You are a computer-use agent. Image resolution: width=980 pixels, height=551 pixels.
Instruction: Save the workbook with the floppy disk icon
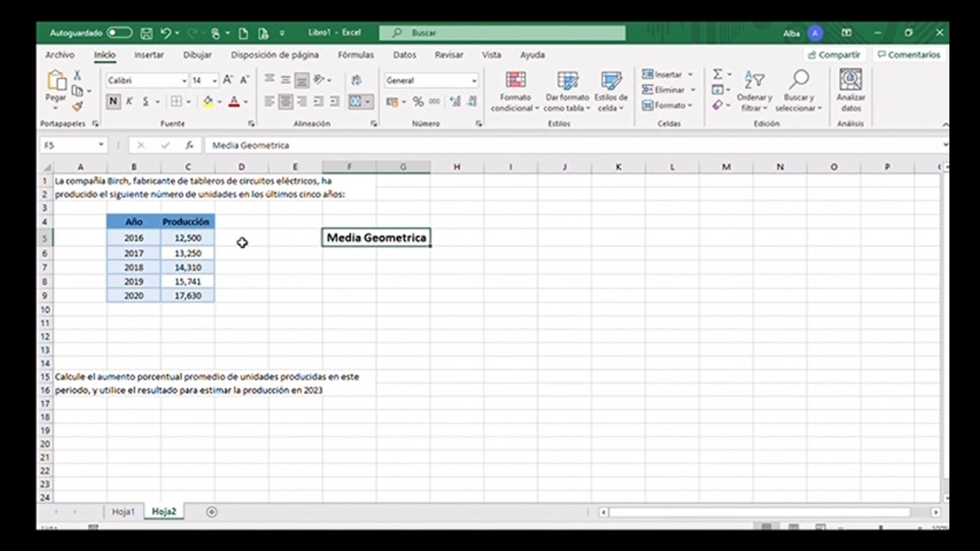click(x=146, y=33)
